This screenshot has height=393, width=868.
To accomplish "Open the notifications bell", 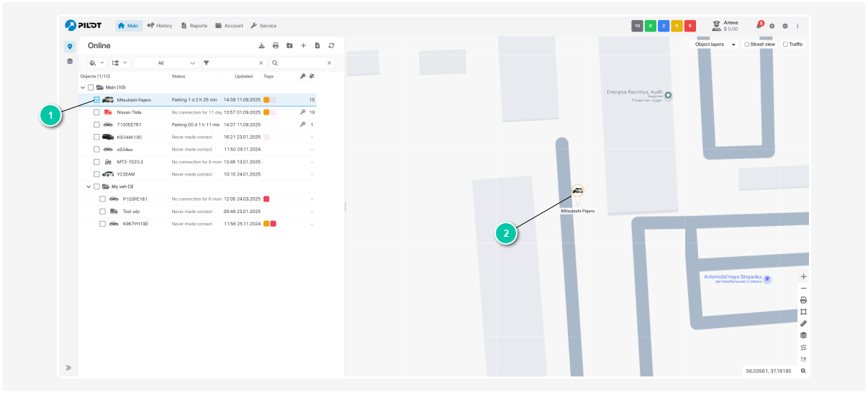I will coord(759,26).
